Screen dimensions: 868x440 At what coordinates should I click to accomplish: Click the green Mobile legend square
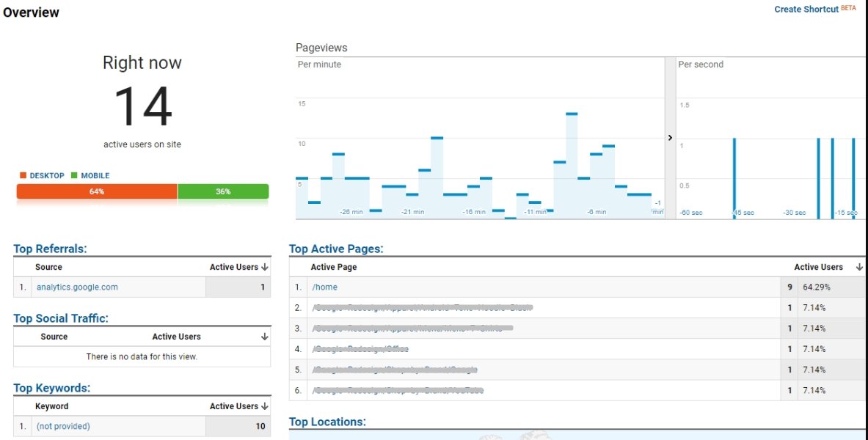74,176
